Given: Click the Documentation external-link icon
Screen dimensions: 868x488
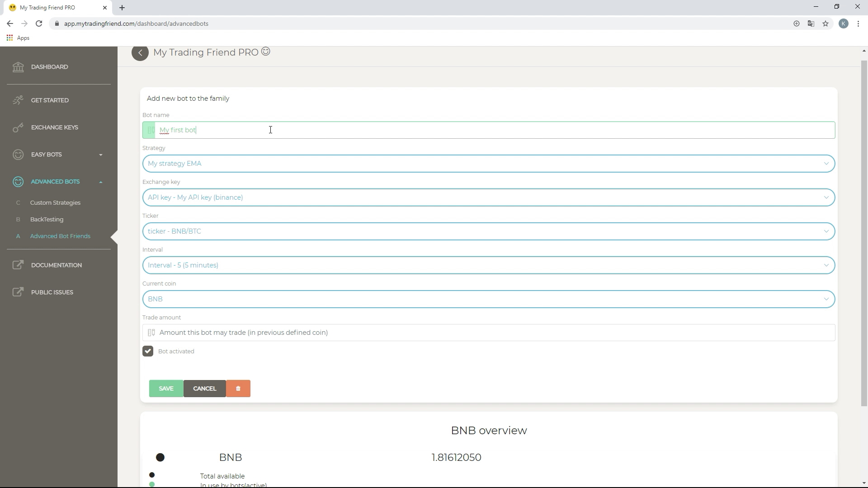Looking at the screenshot, I should [x=18, y=265].
